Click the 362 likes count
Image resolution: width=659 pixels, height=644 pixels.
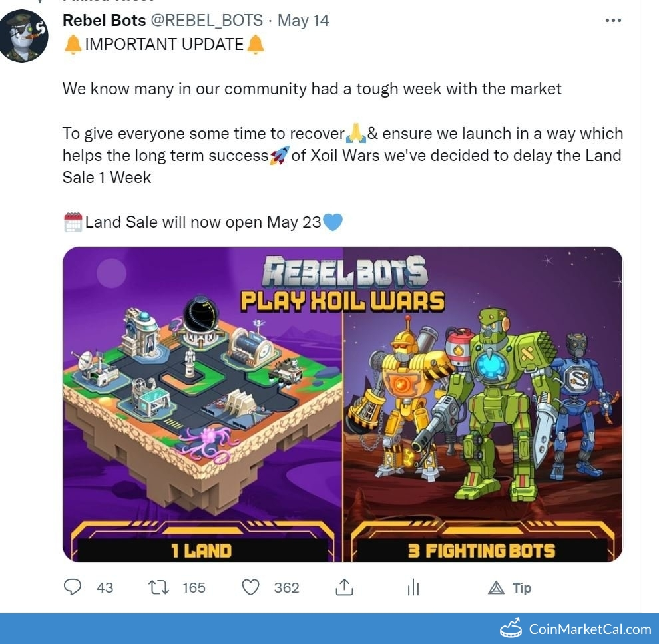[287, 587]
